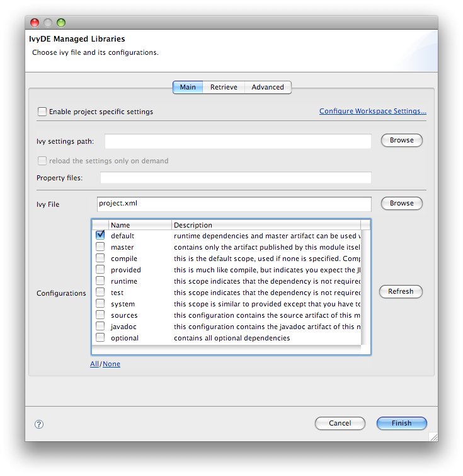The image size is (463, 476).
Task: Click the Ivy File text field
Action: coord(234,204)
